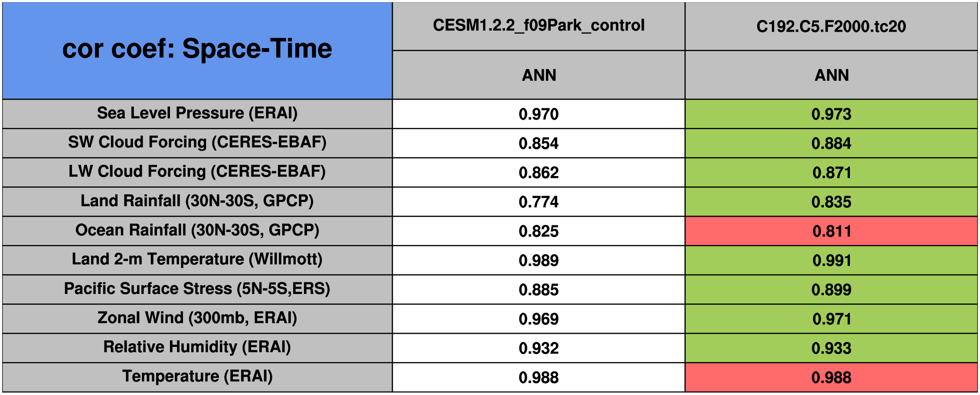Viewport: 980px width, 395px height.
Task: Select the green 0.884 SW Cloud Forcing cell
Action: point(831,144)
